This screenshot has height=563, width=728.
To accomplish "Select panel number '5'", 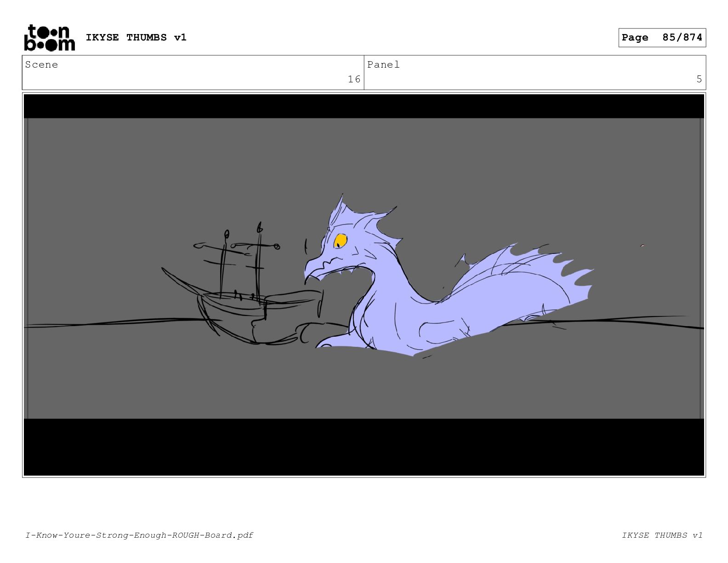I will (699, 79).
